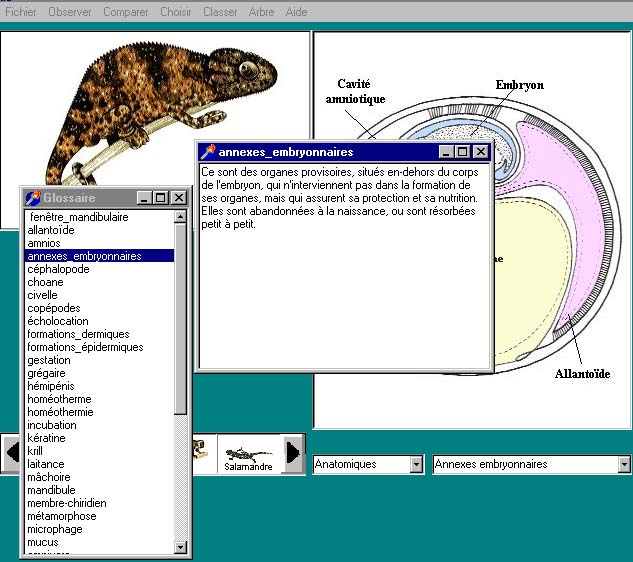Open the Anatomiques category dropdown
Screen dimensions: 633x562
coord(416,465)
